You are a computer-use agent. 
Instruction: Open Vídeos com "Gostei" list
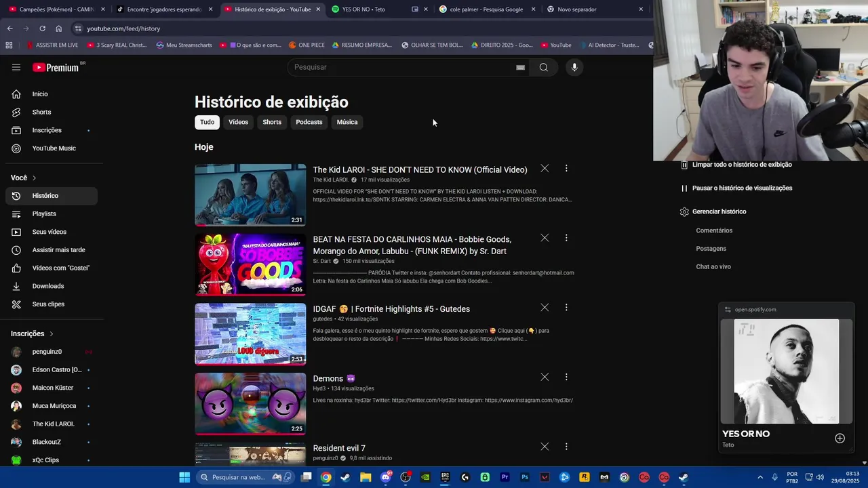[52, 268]
